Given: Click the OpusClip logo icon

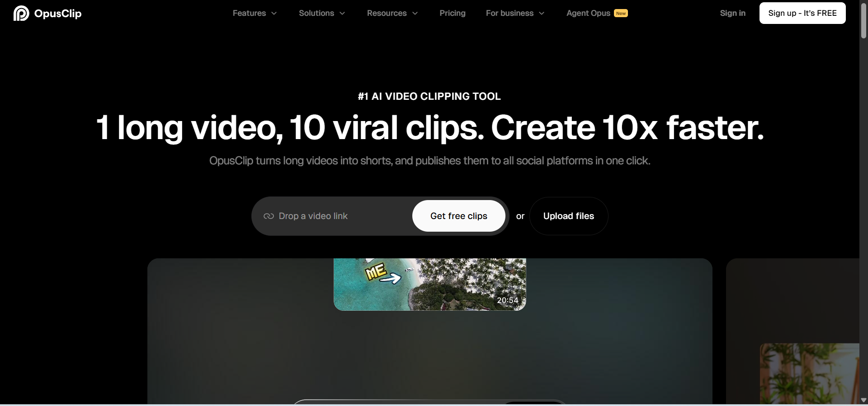Looking at the screenshot, I should coord(21,14).
